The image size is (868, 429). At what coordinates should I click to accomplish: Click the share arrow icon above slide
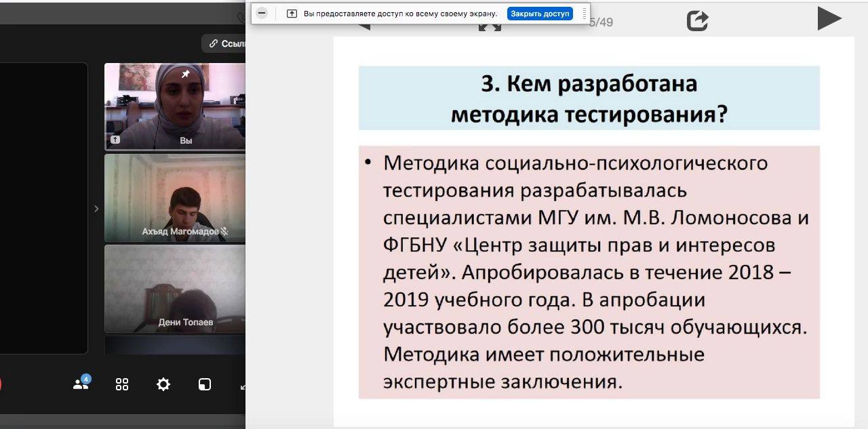pos(697,20)
